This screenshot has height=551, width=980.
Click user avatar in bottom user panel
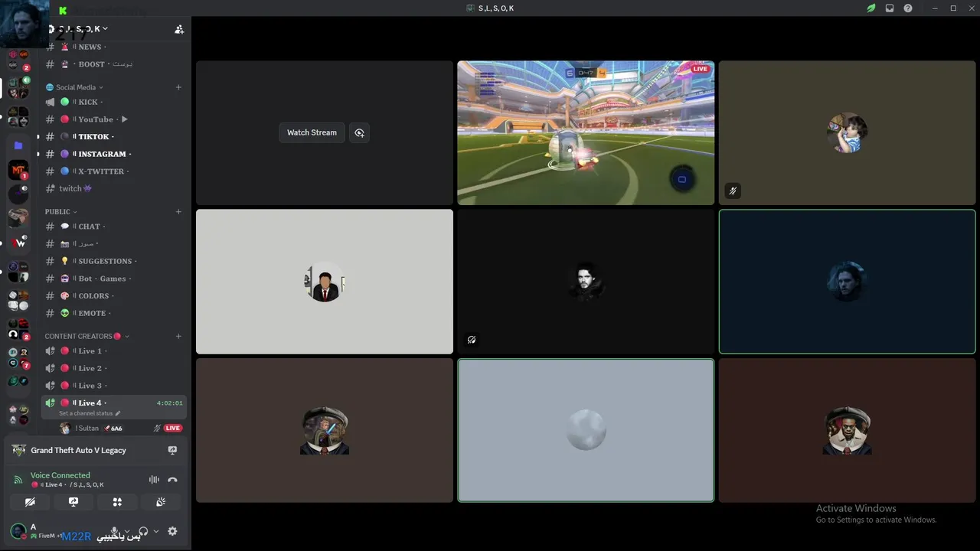click(18, 531)
